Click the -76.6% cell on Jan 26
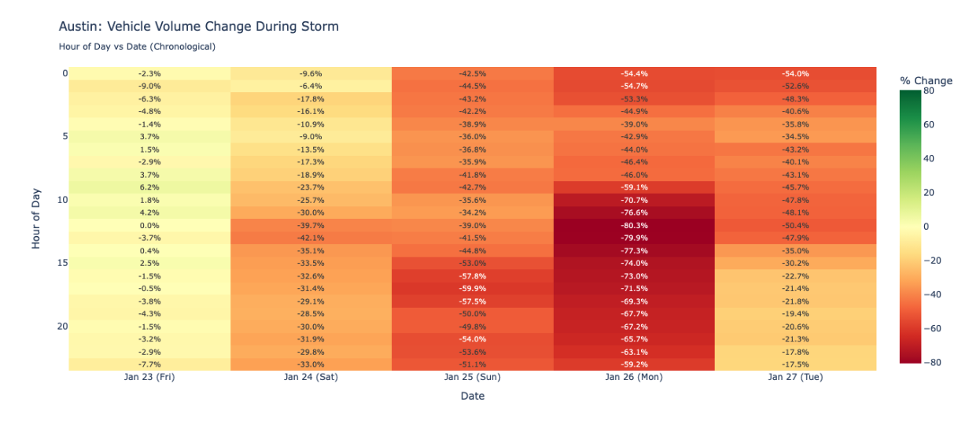 click(634, 212)
